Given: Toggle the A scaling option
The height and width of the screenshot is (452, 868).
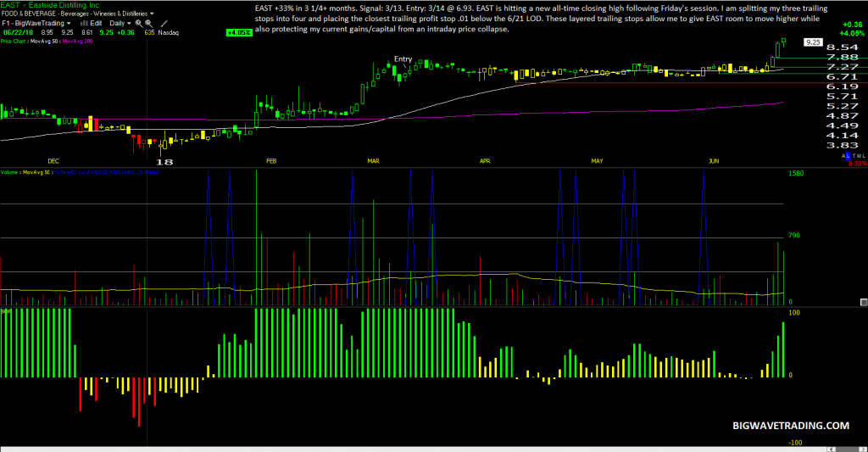Looking at the screenshot, I should 843,156.
